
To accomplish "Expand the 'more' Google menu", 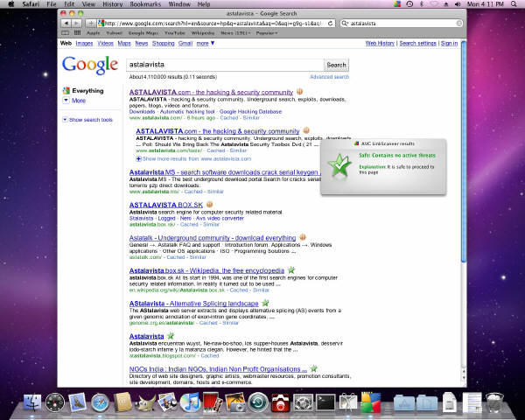I will (x=206, y=43).
